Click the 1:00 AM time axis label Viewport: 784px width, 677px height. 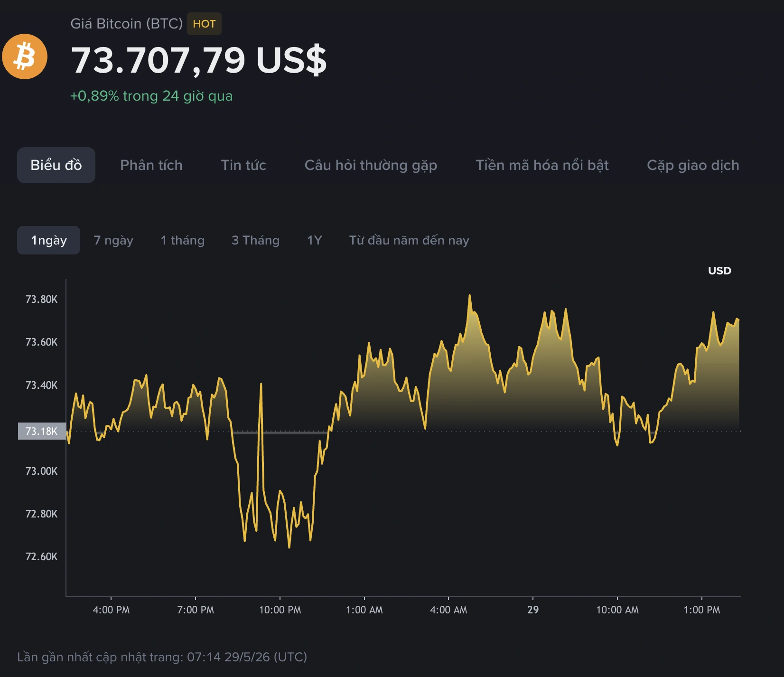[x=364, y=610]
